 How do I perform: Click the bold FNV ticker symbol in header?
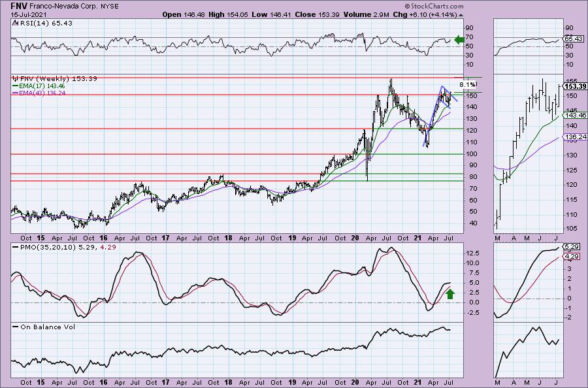(x=18, y=6)
